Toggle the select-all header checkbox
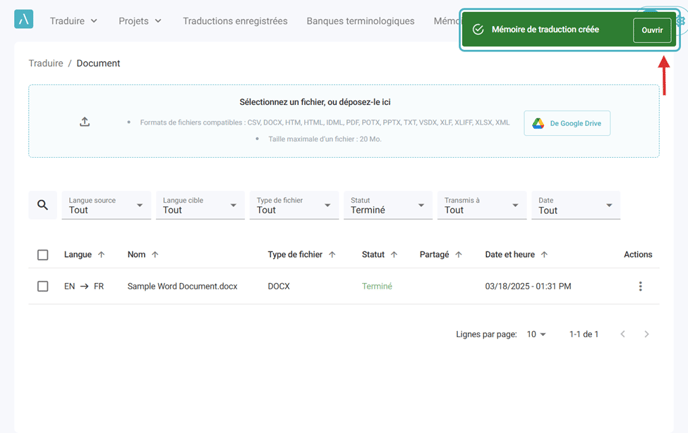This screenshot has height=433, width=688. point(43,255)
